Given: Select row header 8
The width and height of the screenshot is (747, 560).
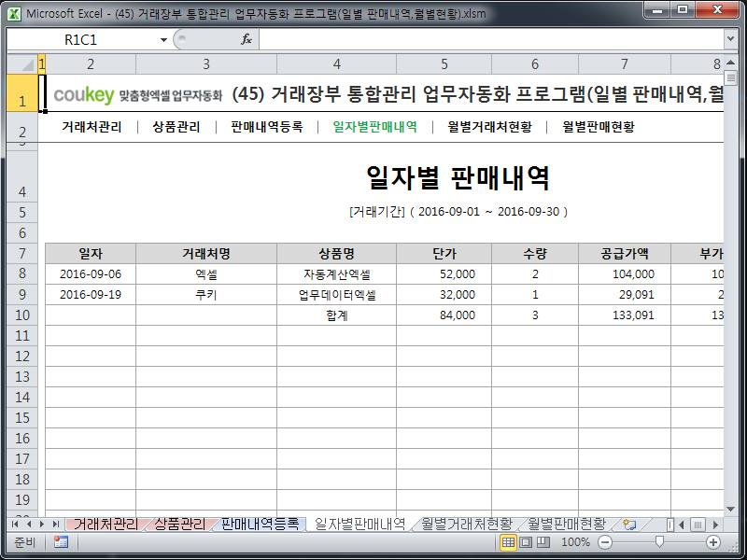Looking at the screenshot, I should pyautogui.click(x=22, y=273).
